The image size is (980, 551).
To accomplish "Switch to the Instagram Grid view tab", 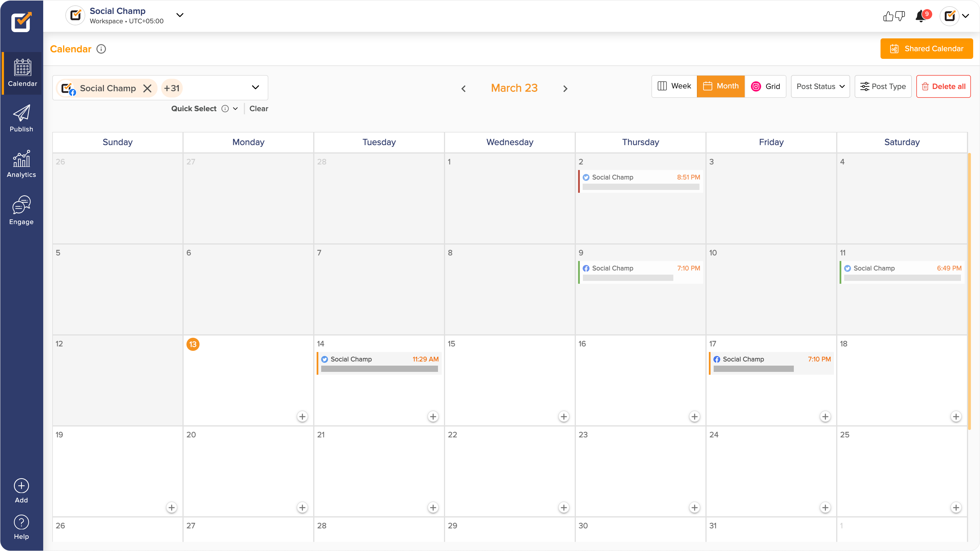I will (765, 86).
